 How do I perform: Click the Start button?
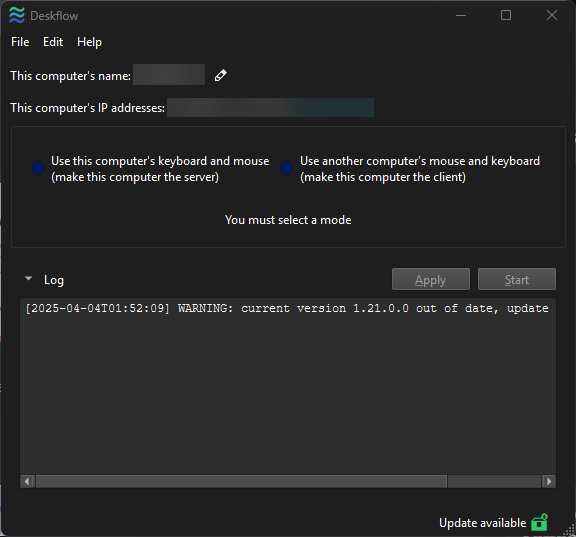click(516, 279)
